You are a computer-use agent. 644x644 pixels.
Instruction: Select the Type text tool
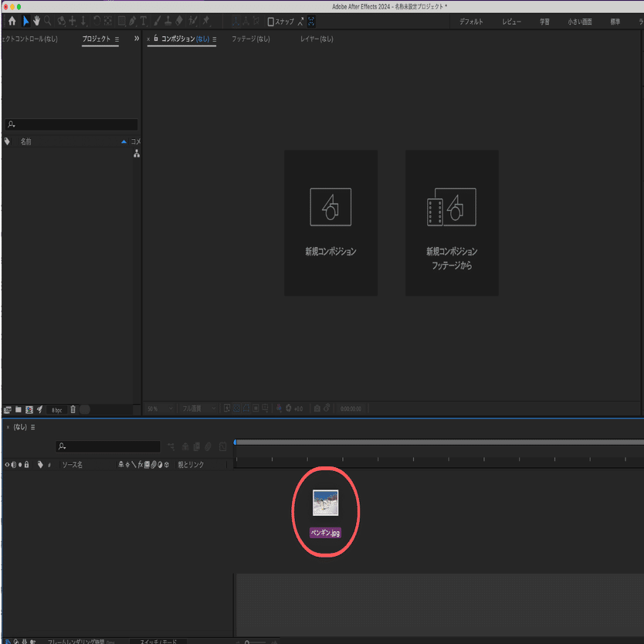[x=144, y=21]
